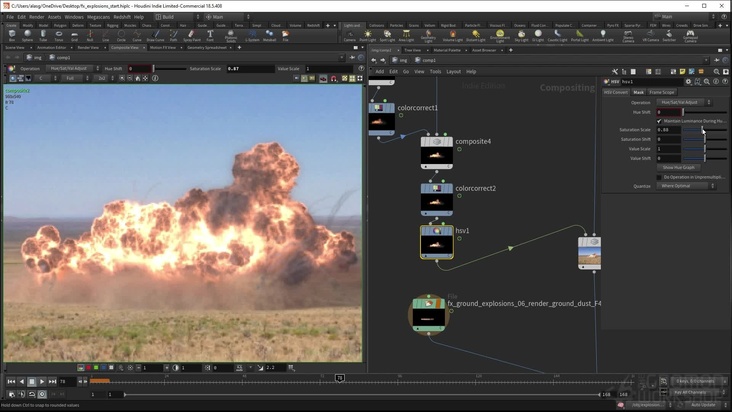
Task: Adjust the Saturation Scale slider handle
Action: (702, 130)
